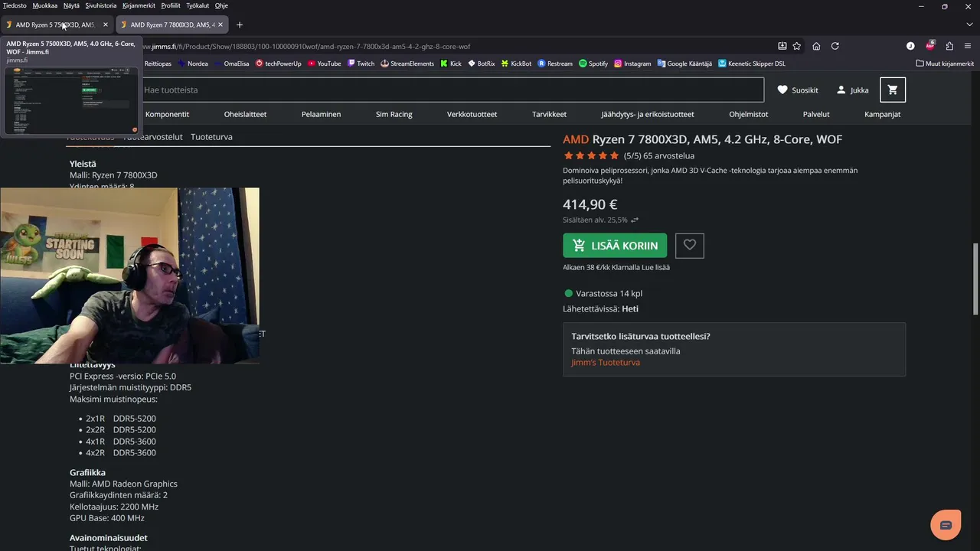The width and height of the screenshot is (980, 551).
Task: Open the Kirjanmerkit menu
Action: click(x=139, y=5)
